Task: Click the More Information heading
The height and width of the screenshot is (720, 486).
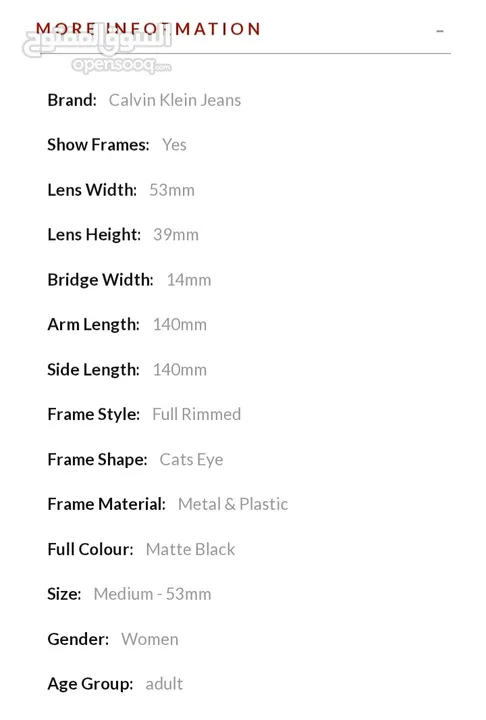Action: (148, 29)
